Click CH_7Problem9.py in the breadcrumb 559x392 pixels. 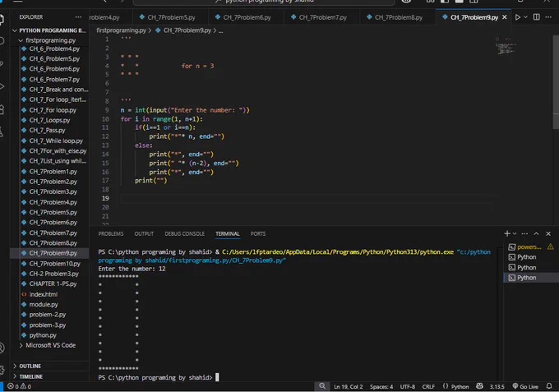[187, 30]
